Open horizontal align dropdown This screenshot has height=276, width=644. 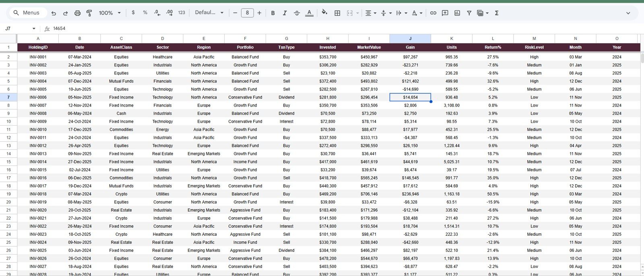tap(370, 13)
